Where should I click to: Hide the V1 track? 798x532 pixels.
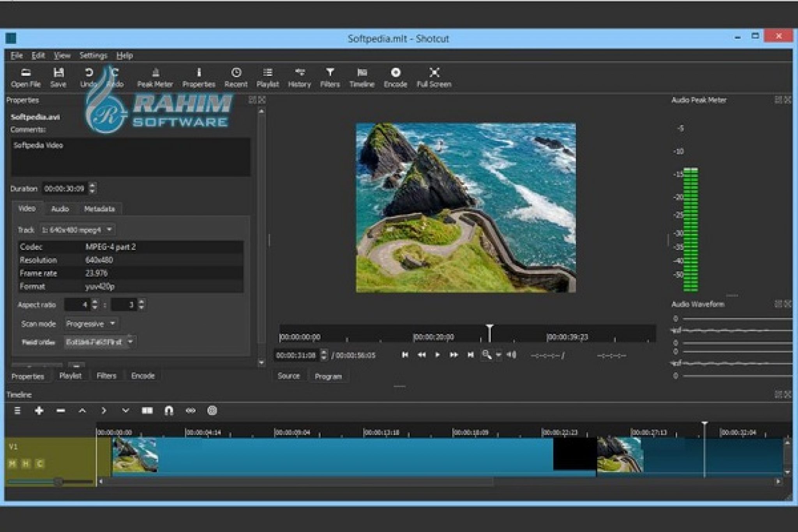point(26,463)
